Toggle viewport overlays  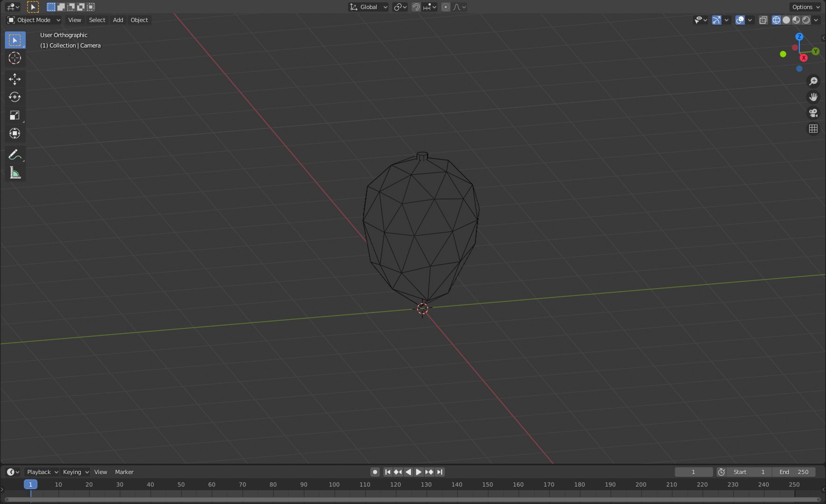click(x=740, y=20)
